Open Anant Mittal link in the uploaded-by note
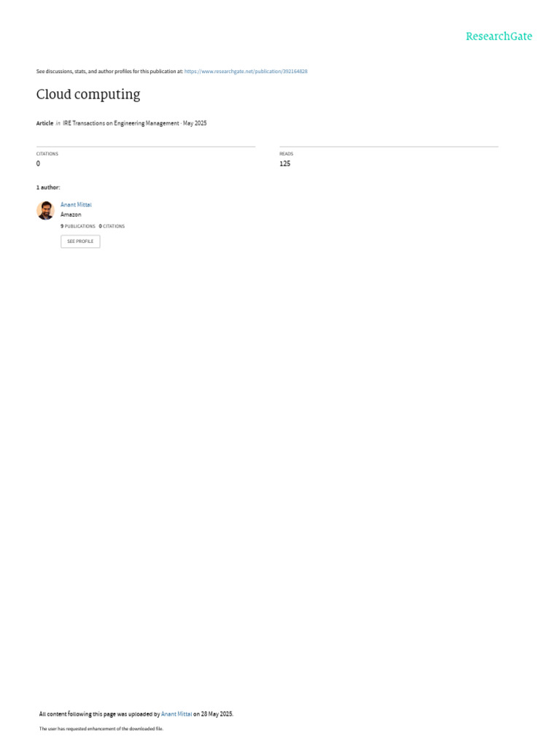 176,714
